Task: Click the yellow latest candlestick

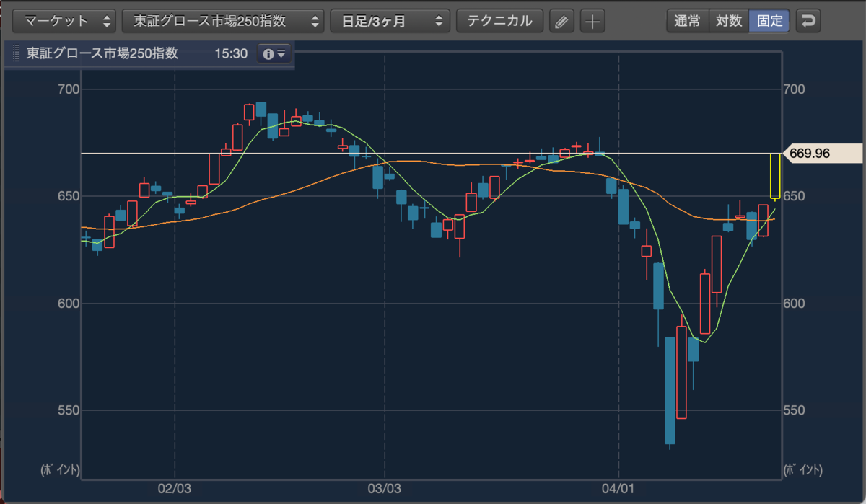Action: coord(776,176)
